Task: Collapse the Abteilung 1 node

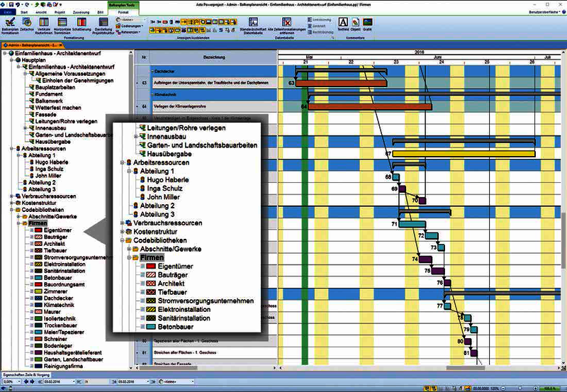Action: pyautogui.click(x=18, y=155)
